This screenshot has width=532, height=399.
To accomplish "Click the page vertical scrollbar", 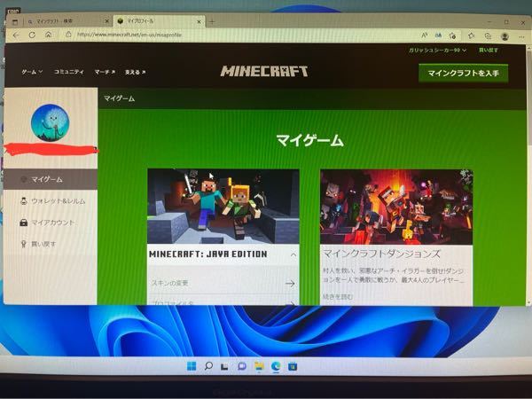I will coord(528,173).
